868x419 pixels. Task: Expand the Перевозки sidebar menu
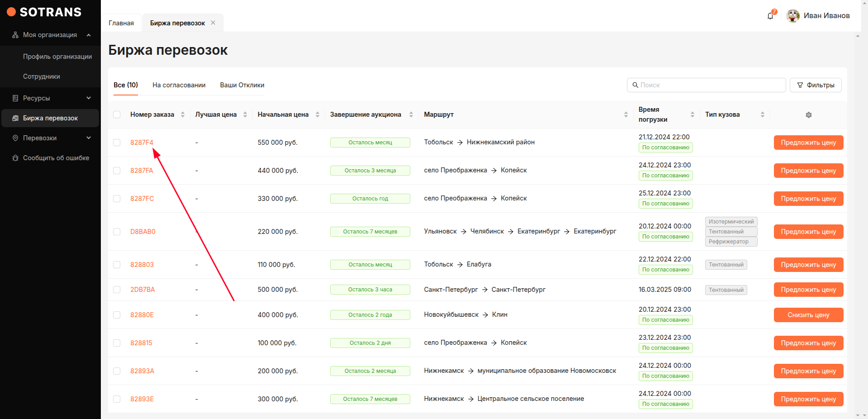pyautogui.click(x=89, y=138)
